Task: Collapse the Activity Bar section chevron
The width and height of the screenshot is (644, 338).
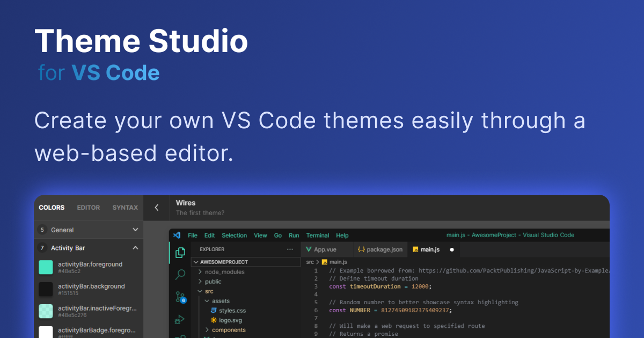Action: [135, 248]
